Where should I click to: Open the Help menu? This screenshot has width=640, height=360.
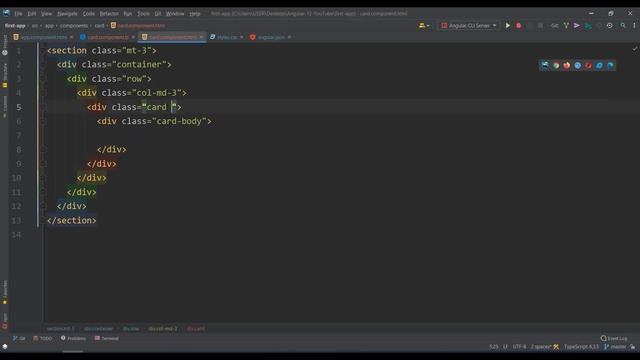tap(195, 13)
